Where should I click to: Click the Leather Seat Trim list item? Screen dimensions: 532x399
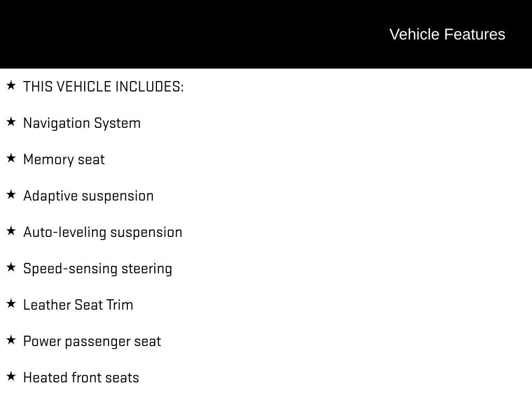point(78,305)
